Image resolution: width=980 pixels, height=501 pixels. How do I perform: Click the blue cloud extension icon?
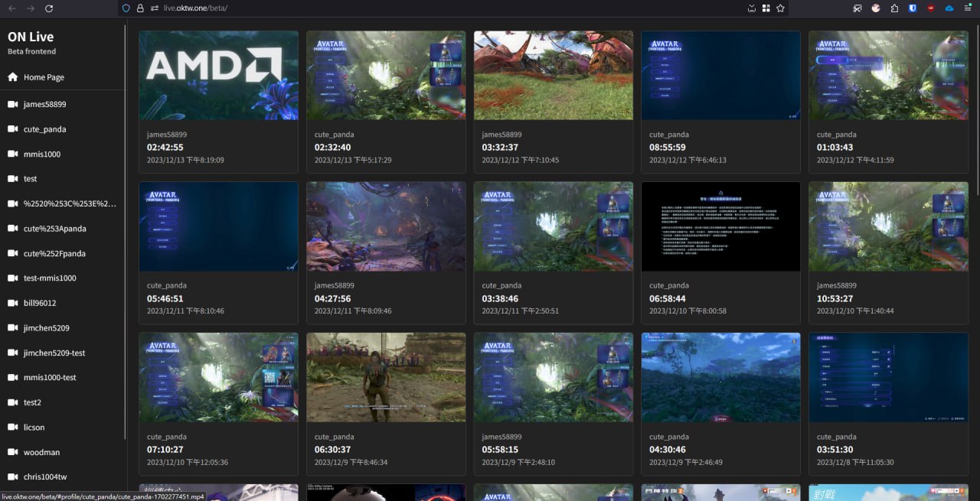949,8
